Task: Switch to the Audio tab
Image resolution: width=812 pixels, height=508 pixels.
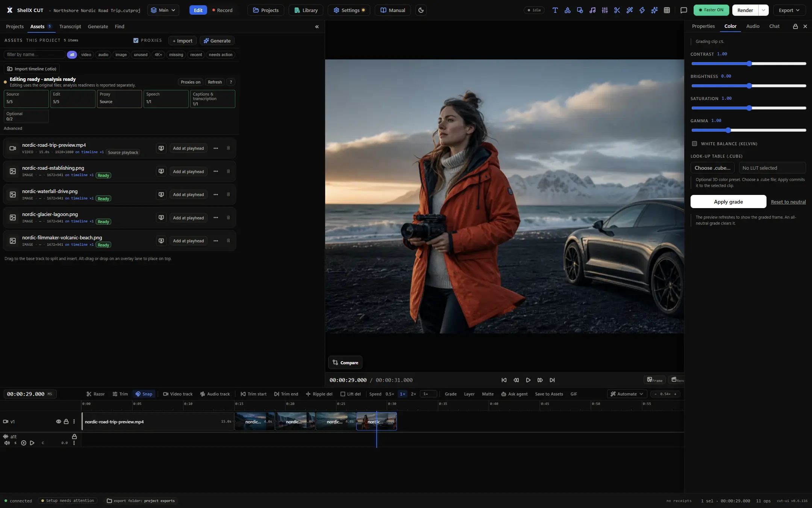Action: click(753, 26)
